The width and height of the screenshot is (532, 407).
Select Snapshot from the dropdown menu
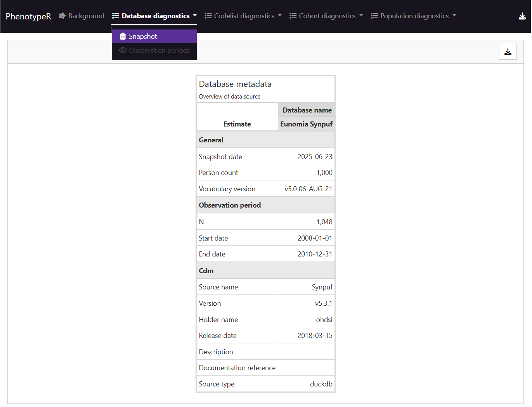point(143,36)
